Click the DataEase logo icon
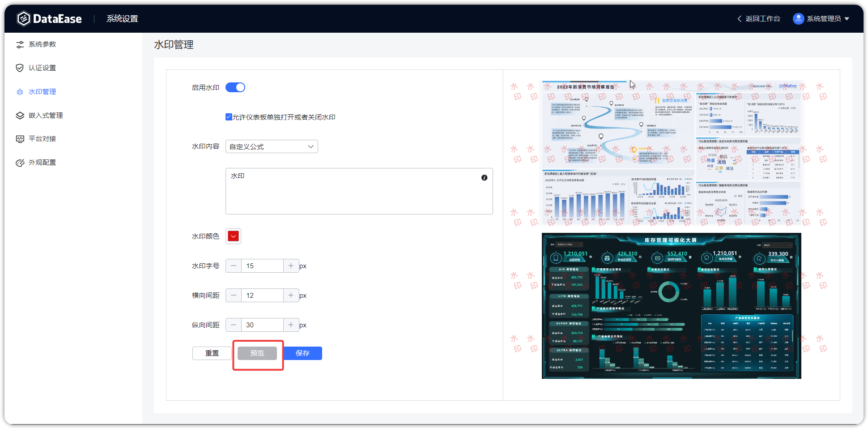The height and width of the screenshot is (429, 868). click(23, 18)
